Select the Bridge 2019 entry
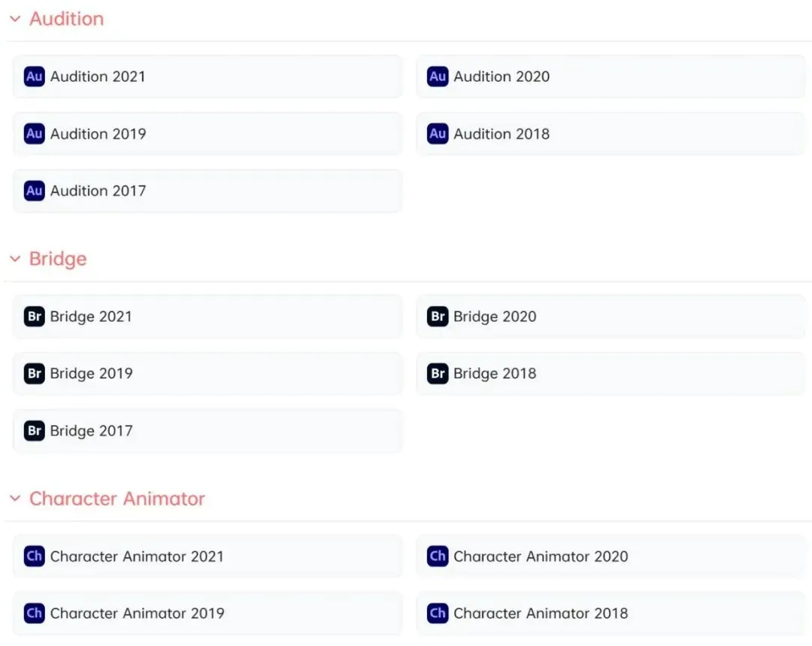This screenshot has height=646, width=812. point(91,374)
